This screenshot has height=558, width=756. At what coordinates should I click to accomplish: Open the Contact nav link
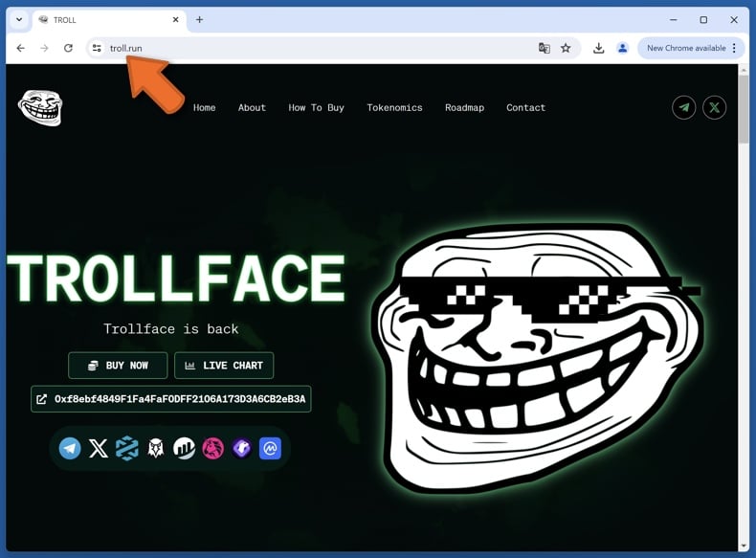tap(525, 107)
